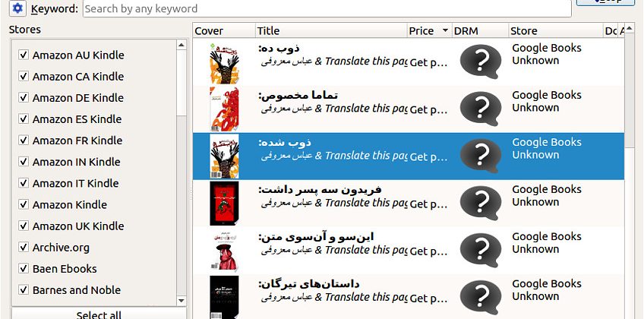Select the title 'داستان‌های تیرگان'

tap(309, 284)
